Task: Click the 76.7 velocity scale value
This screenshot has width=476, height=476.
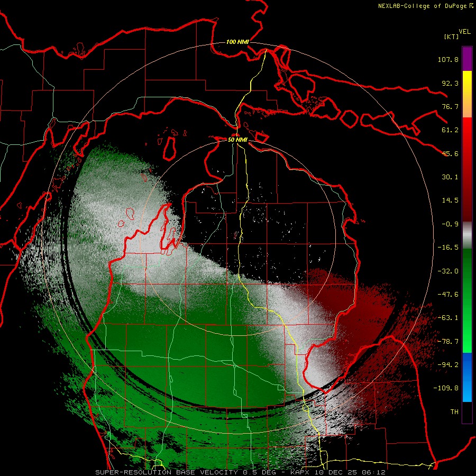Action: 450,106
